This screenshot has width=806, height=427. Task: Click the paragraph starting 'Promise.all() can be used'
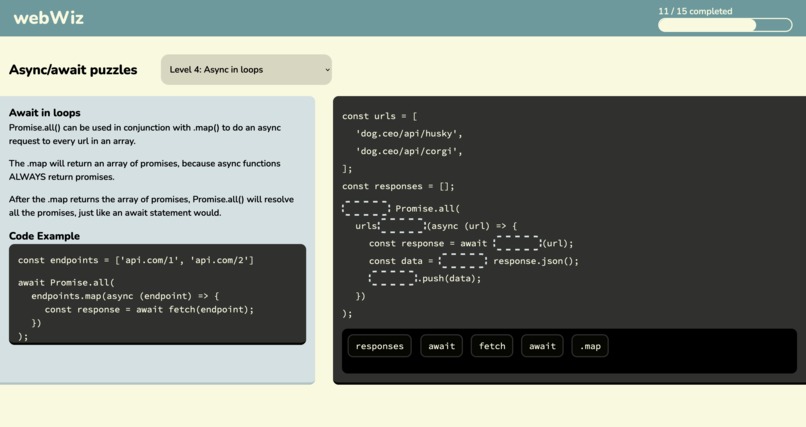tap(144, 134)
